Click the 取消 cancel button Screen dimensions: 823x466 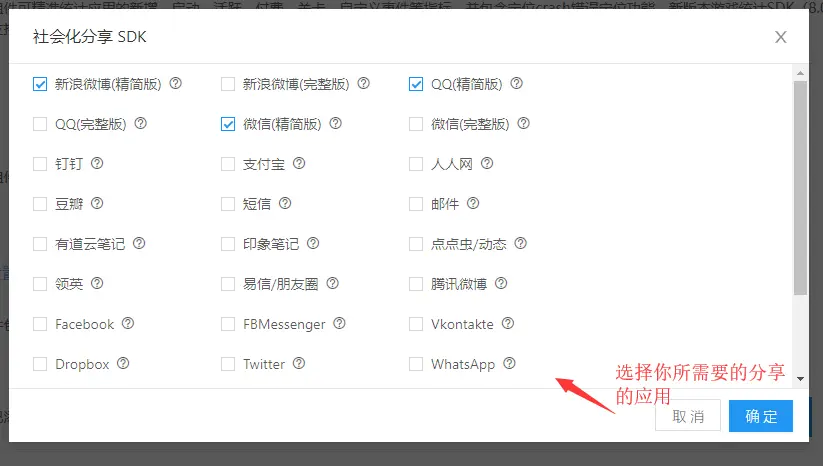pos(688,416)
